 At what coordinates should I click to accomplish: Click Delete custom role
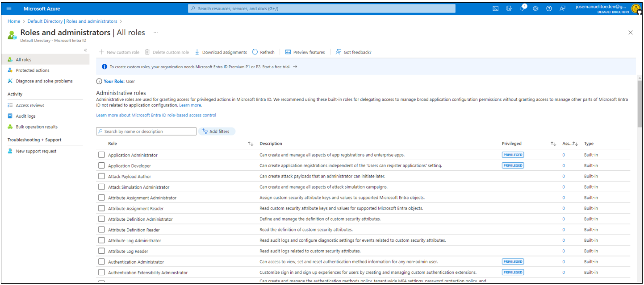(x=167, y=52)
